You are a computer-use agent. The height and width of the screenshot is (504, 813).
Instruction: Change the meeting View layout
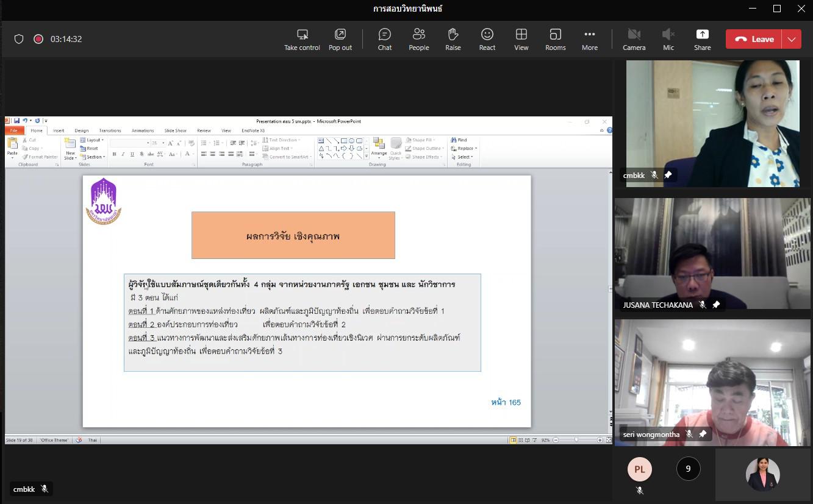(521, 39)
